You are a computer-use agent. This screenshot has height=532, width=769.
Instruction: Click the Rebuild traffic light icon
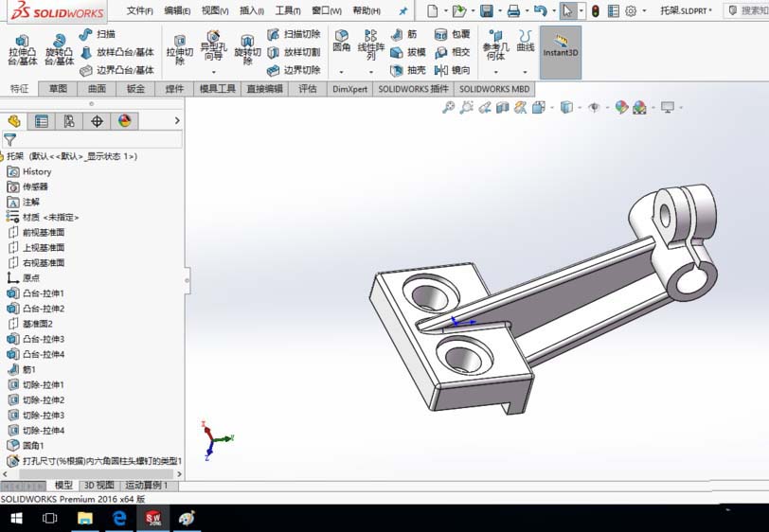[x=596, y=10]
